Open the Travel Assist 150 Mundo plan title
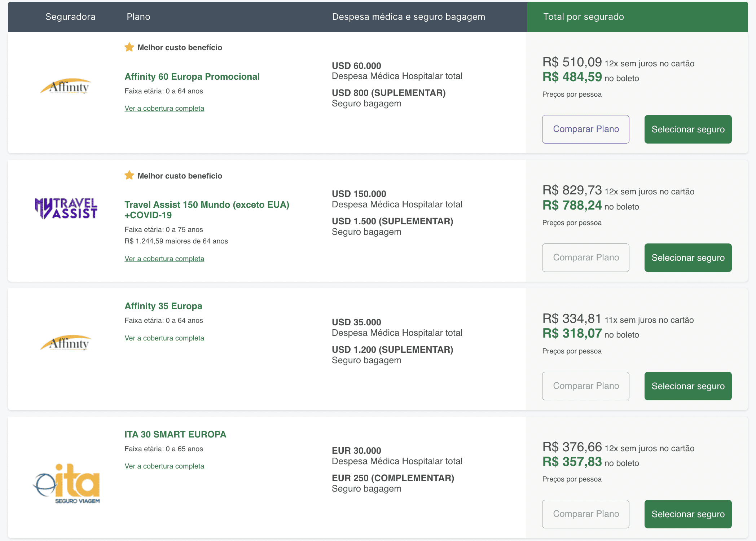 tap(207, 210)
